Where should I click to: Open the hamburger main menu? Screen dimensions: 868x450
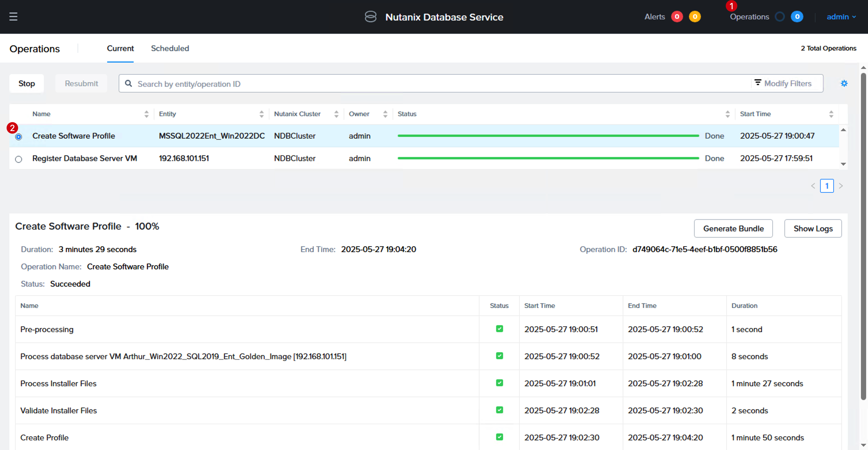tap(13, 16)
